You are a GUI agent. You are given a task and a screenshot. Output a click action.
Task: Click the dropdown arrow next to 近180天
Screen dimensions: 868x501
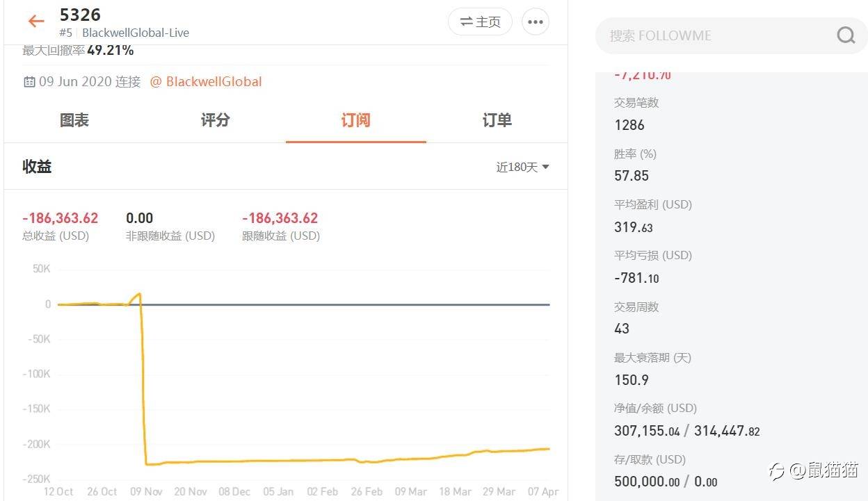click(x=546, y=167)
